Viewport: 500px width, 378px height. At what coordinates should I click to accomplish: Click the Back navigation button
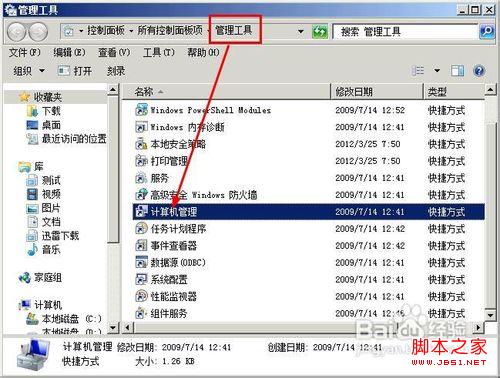pyautogui.click(x=17, y=32)
